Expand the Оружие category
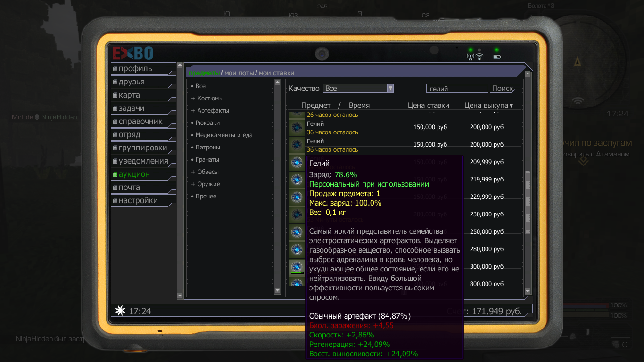This screenshot has height=362, width=644. click(x=206, y=184)
